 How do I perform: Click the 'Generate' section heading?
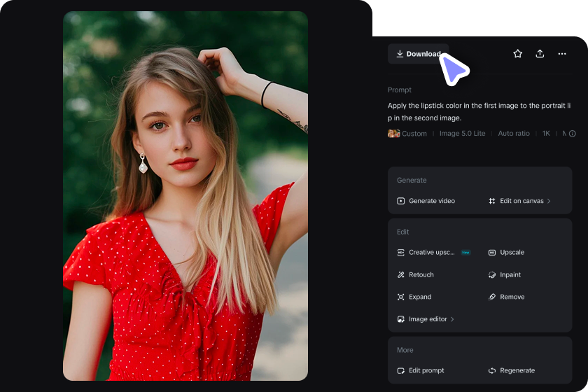tap(412, 181)
